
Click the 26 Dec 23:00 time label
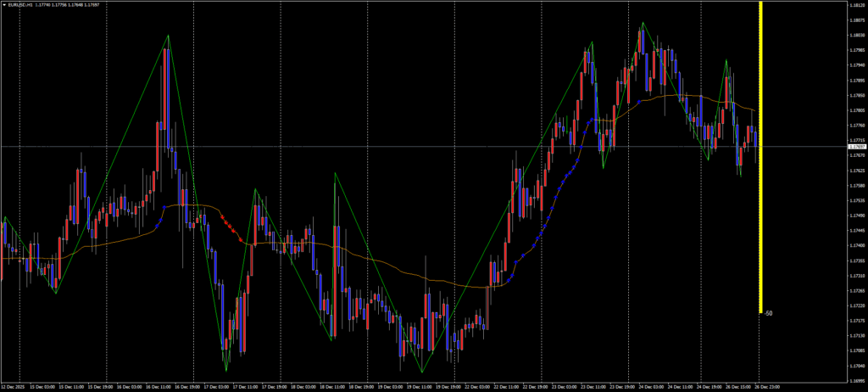click(768, 386)
